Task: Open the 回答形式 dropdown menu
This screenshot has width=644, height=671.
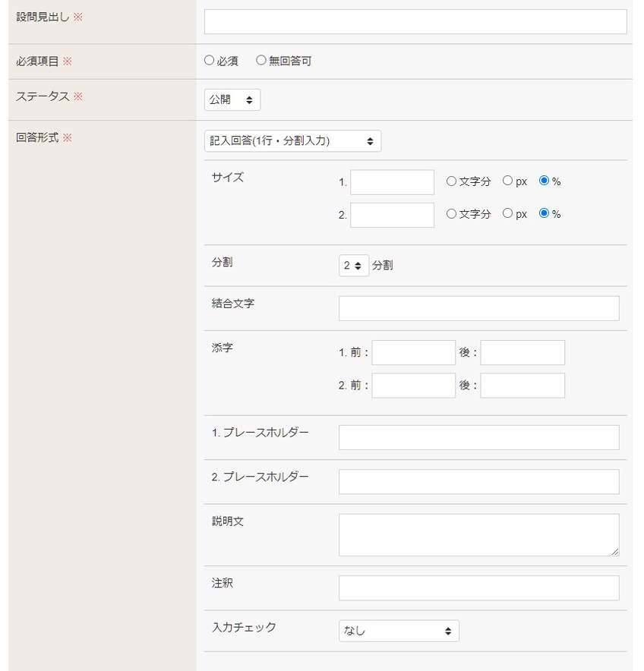Action: tap(292, 141)
